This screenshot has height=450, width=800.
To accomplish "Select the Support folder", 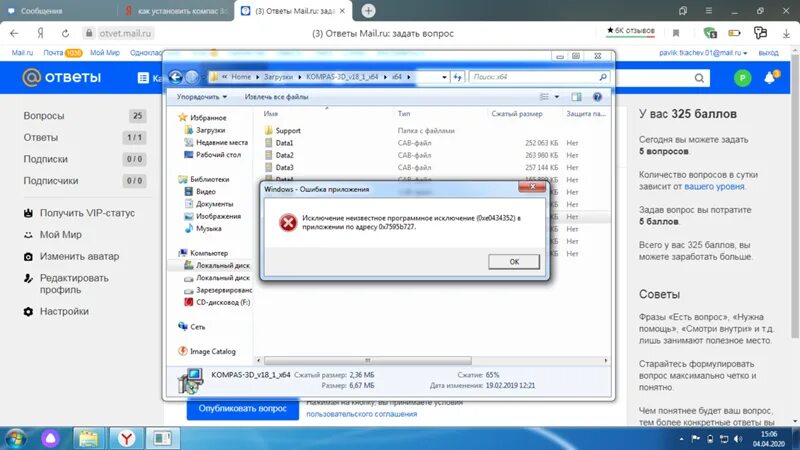I will 283,131.
